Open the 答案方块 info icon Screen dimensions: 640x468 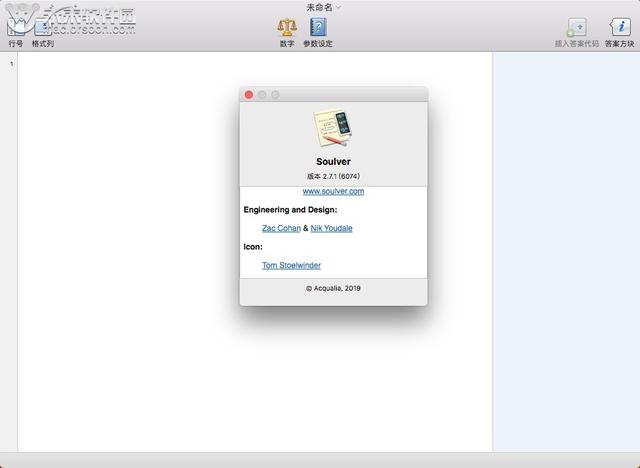click(x=620, y=27)
